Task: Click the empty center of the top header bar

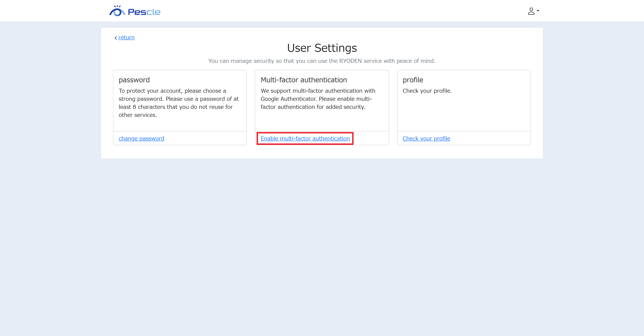Action: click(x=322, y=11)
